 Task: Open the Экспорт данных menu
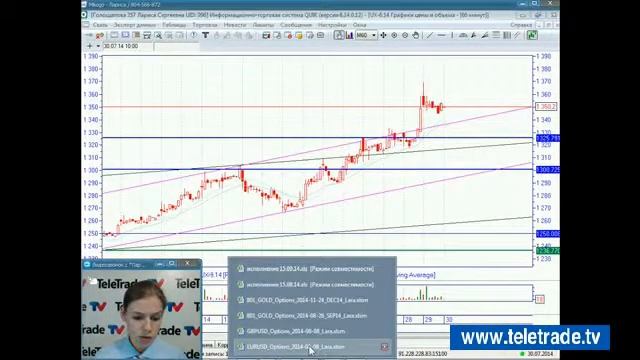point(134,25)
